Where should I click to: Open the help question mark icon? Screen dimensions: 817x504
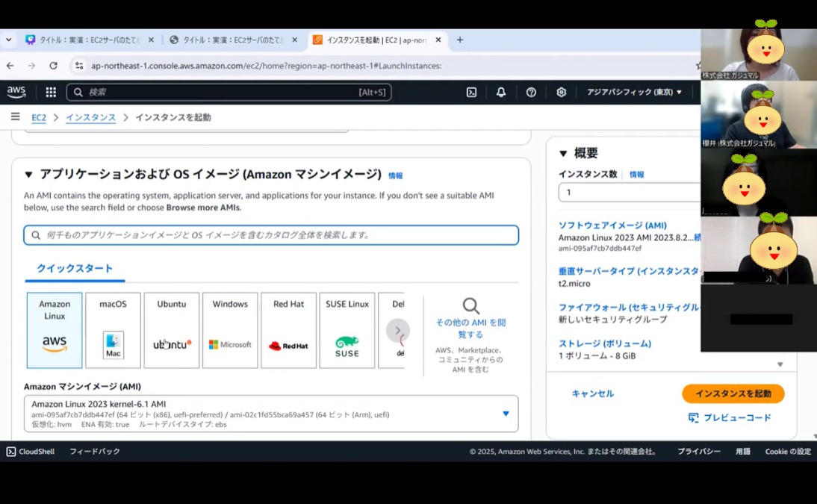[531, 92]
